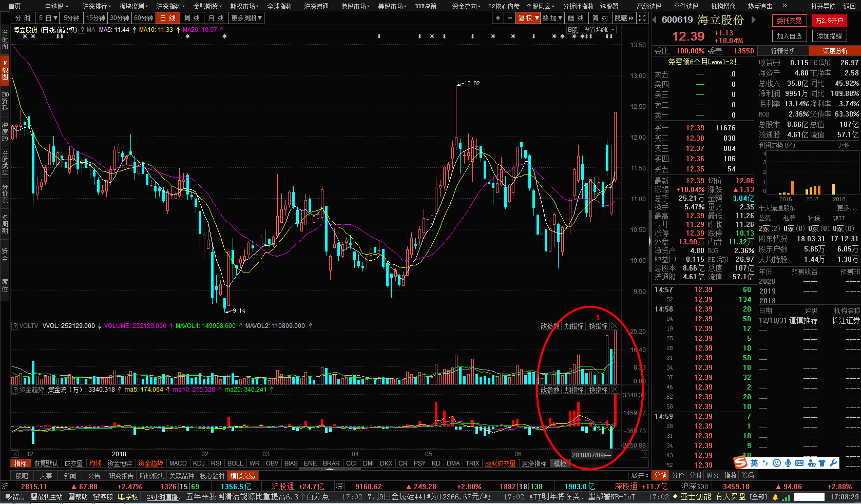Open help question mark next to 日线前复权

[82, 30]
